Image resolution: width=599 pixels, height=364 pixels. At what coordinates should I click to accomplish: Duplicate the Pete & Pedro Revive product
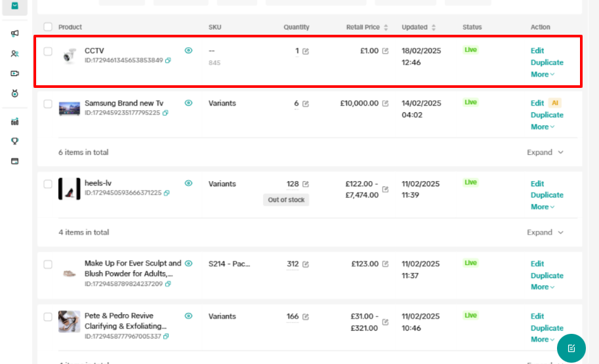[547, 328]
